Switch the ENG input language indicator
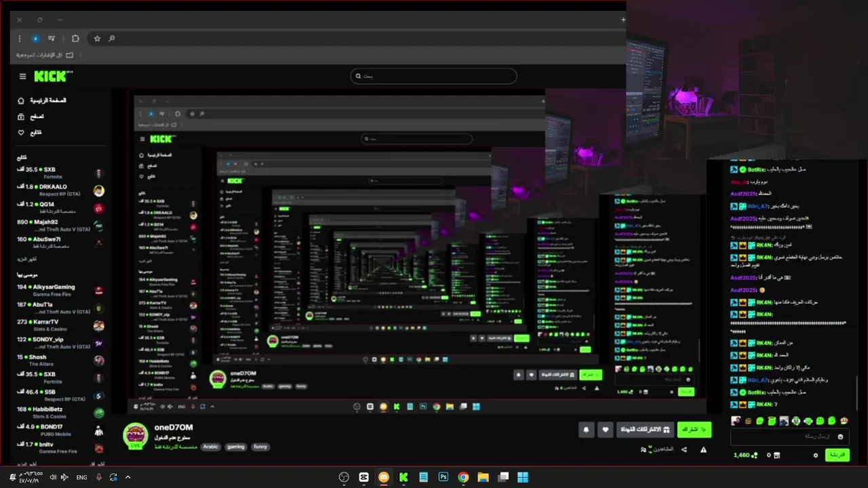The width and height of the screenshot is (868, 488). point(81,477)
